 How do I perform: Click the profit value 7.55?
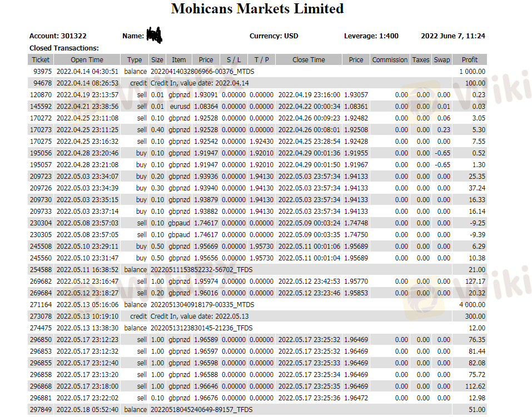point(479,142)
